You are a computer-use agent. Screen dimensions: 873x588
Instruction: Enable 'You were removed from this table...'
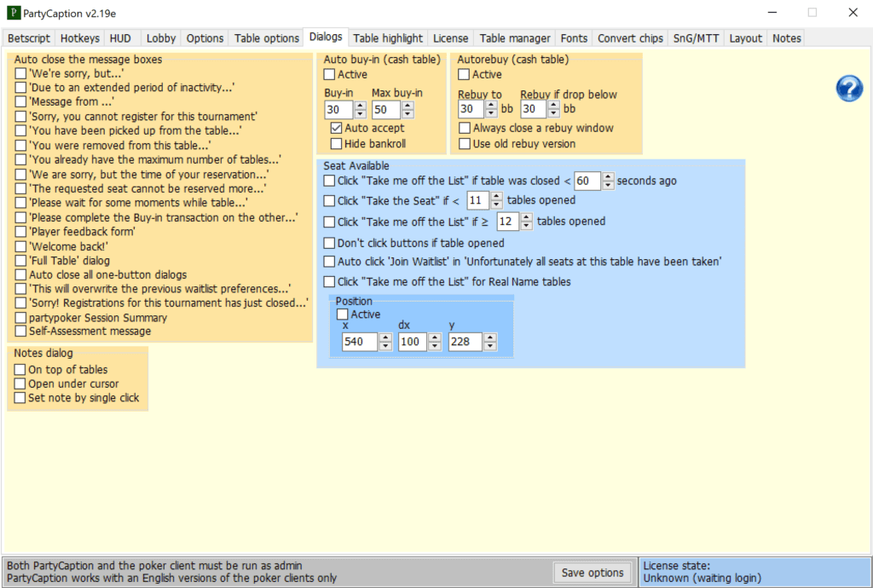pos(20,145)
